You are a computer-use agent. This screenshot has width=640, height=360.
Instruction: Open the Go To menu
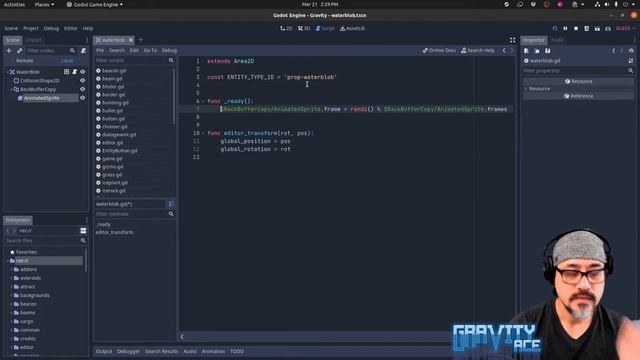pos(150,51)
